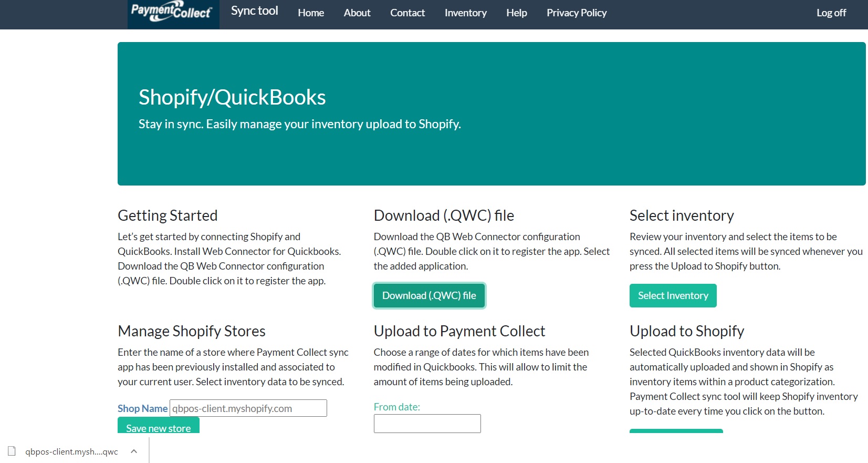Click Save new store button
Screen dimensions: 868x463
tap(158, 426)
